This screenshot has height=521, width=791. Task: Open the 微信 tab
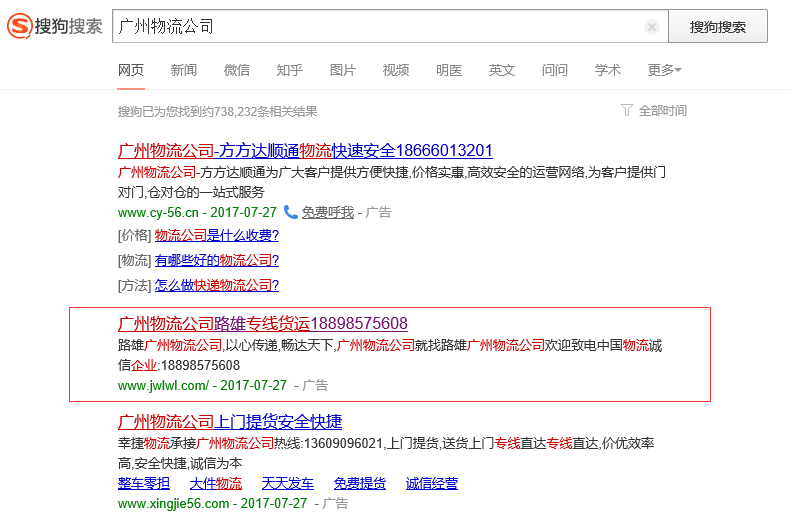click(237, 70)
